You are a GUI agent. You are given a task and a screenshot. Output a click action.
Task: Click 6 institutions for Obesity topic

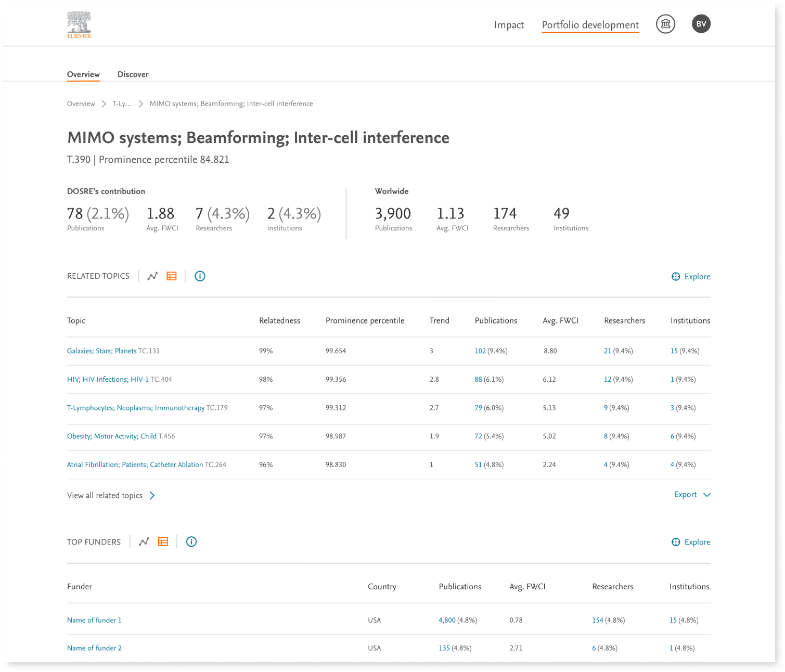tap(672, 436)
